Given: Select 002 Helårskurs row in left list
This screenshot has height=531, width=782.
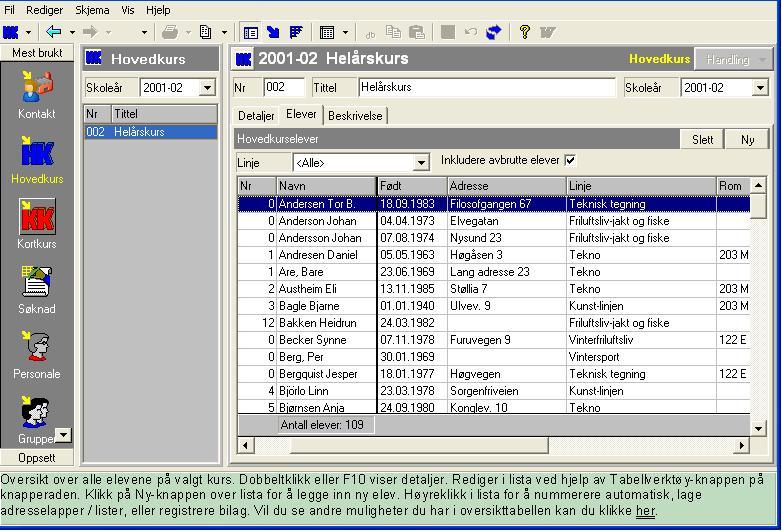Looking at the screenshot, I should (x=151, y=132).
